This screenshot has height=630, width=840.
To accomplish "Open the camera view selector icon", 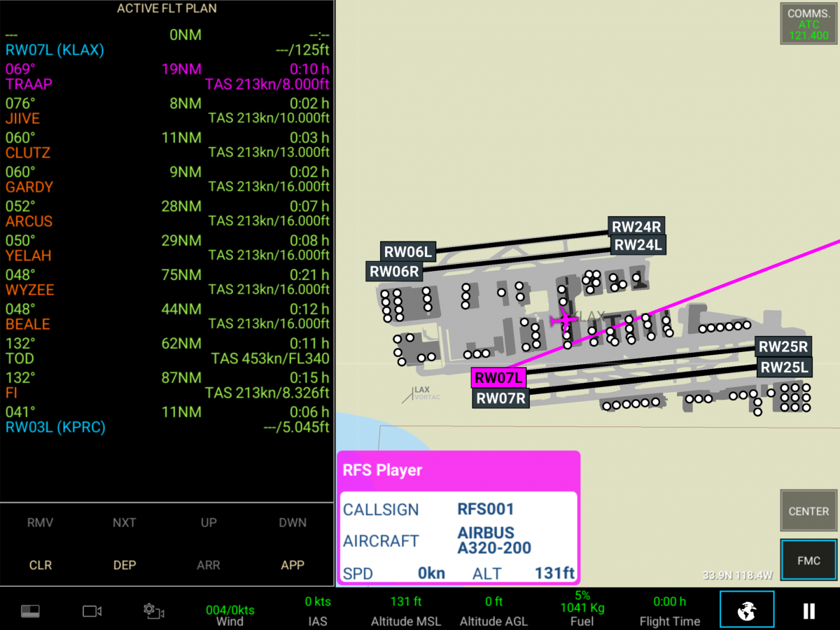I will 92,610.
